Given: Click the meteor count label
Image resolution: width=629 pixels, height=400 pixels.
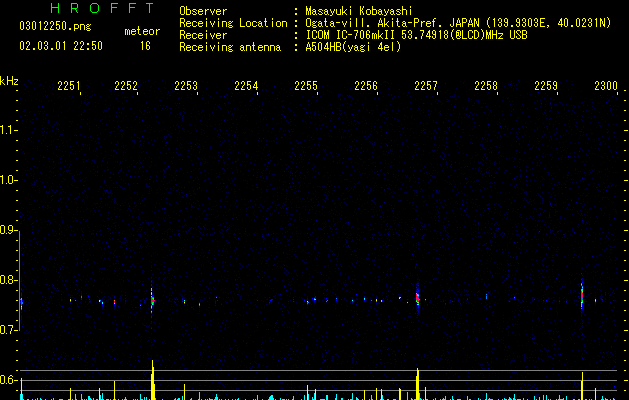Looking at the screenshot, I should point(142,31).
